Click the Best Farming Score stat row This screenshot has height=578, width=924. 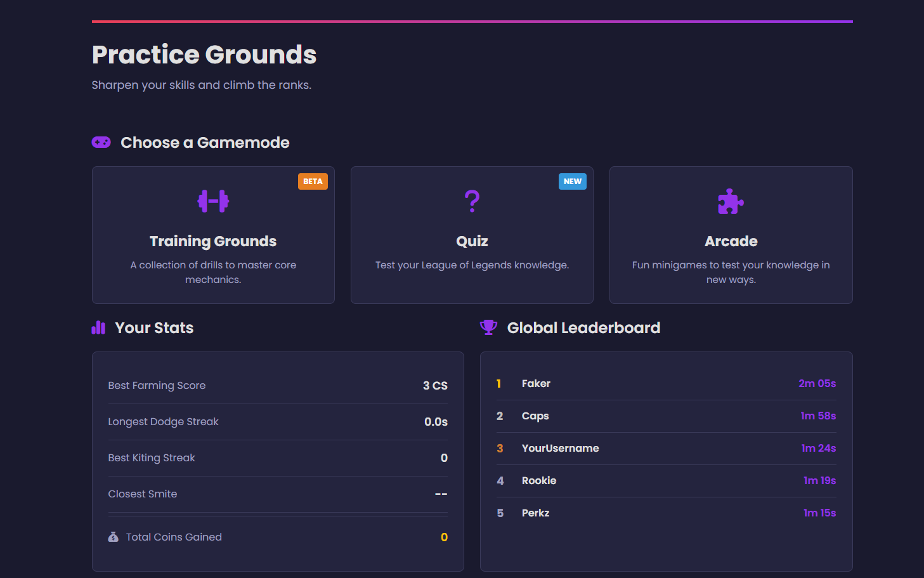(x=278, y=386)
